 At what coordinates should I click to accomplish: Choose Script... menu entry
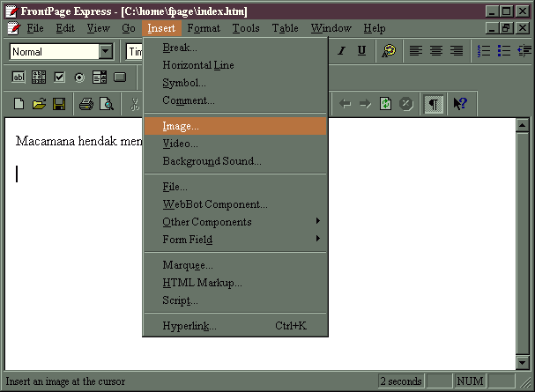235,300
